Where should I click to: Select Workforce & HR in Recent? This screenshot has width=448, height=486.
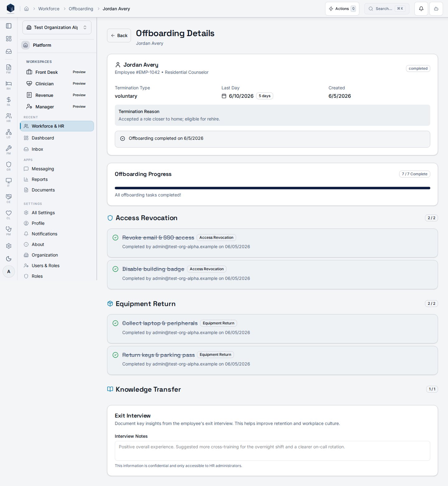[57, 126]
